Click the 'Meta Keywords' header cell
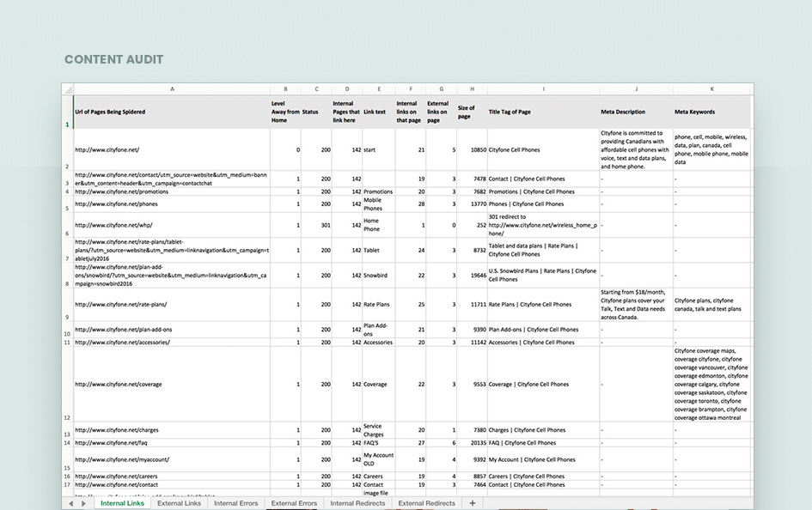The image size is (812, 510). pyautogui.click(x=711, y=112)
